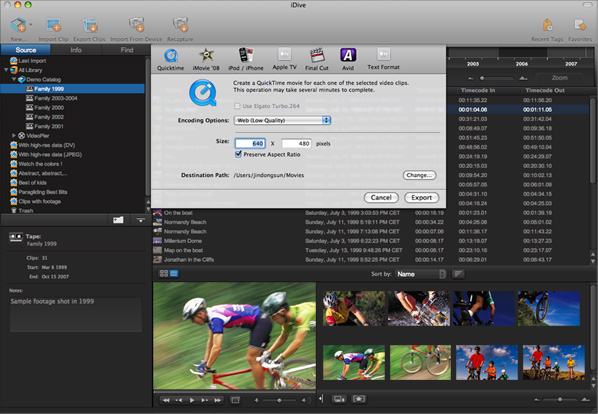Switch to thumbnail grid view
The width and height of the screenshot is (598, 414).
pyautogui.click(x=164, y=273)
